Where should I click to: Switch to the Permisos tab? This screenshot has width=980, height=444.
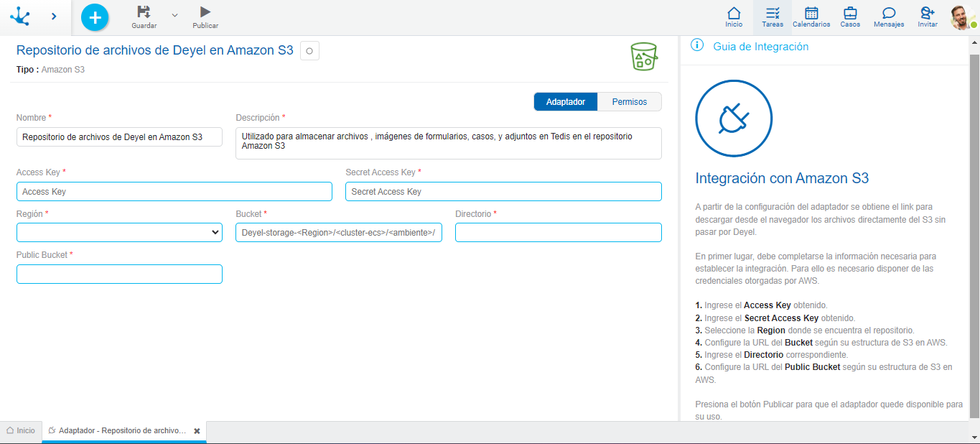pyautogui.click(x=629, y=102)
